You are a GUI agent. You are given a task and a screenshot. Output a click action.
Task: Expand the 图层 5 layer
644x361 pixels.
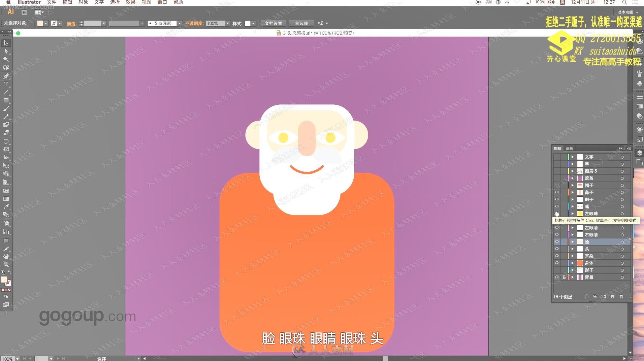point(572,171)
